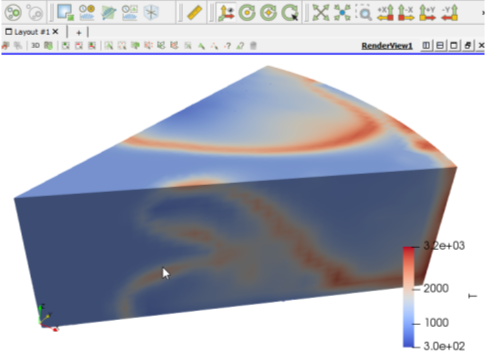Switch to the Layout #1 tab
The image size is (485, 362).
click(x=28, y=32)
